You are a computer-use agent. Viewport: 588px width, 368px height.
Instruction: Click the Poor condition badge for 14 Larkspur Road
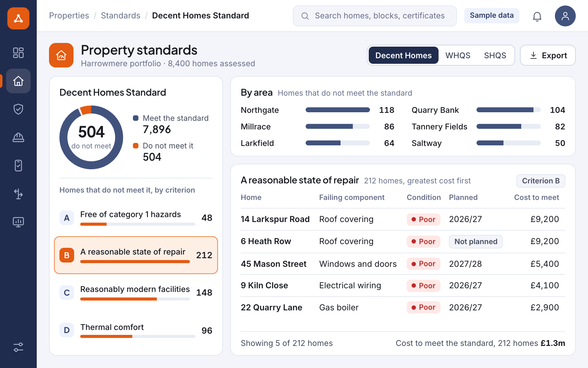pos(424,220)
